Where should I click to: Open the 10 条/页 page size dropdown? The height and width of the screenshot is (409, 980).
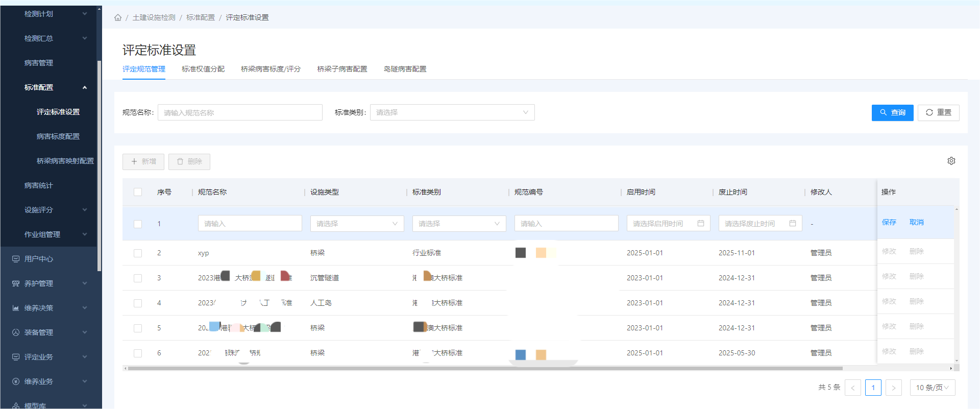point(933,388)
